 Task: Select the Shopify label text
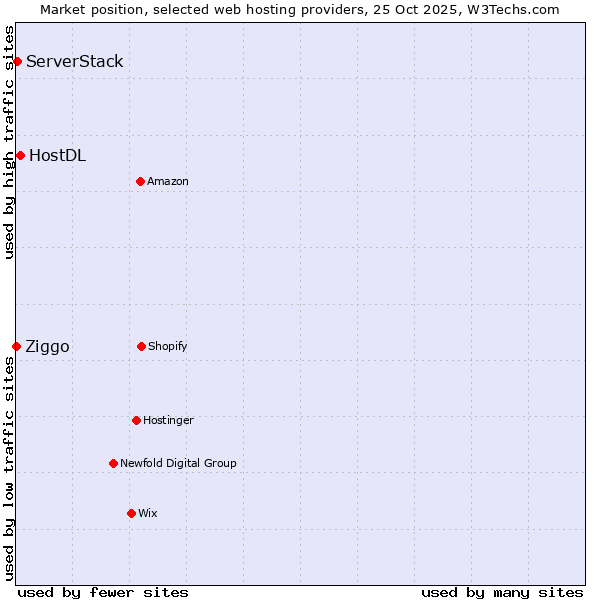point(168,346)
